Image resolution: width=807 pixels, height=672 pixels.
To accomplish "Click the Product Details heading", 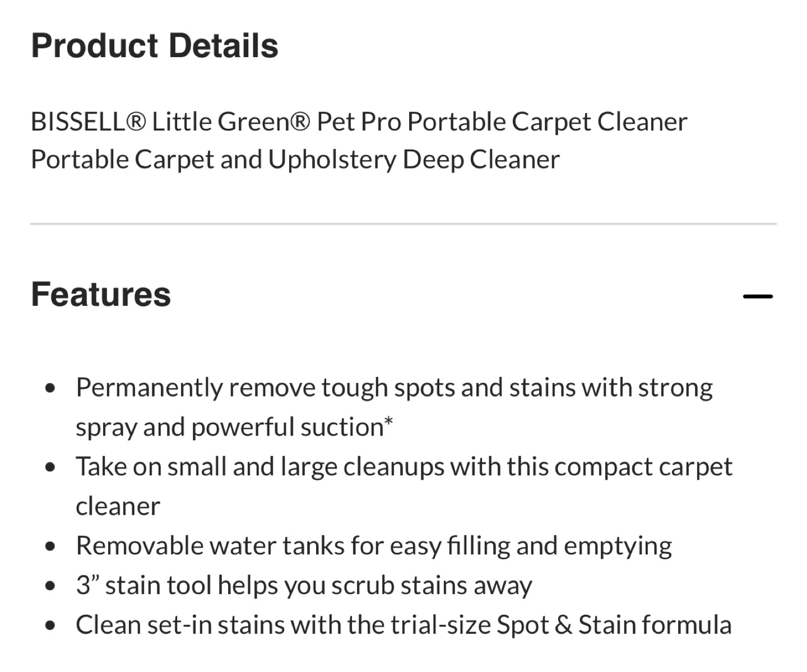I will point(155,46).
